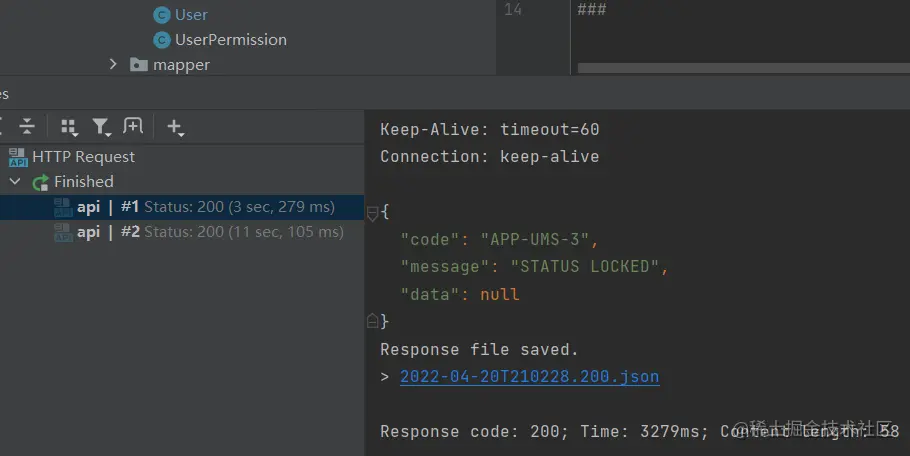Click the "Keep-Alive: timeout=60" header line
The height and width of the screenshot is (456, 910).
click(490, 129)
